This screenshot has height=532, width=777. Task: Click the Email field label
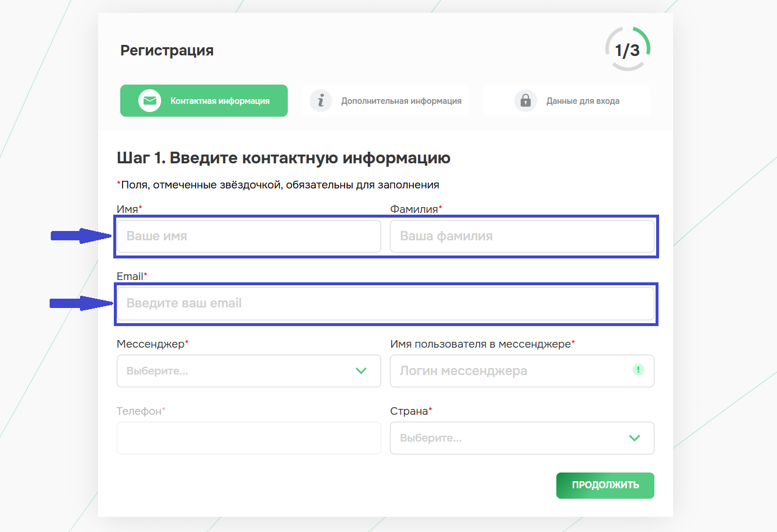(132, 276)
